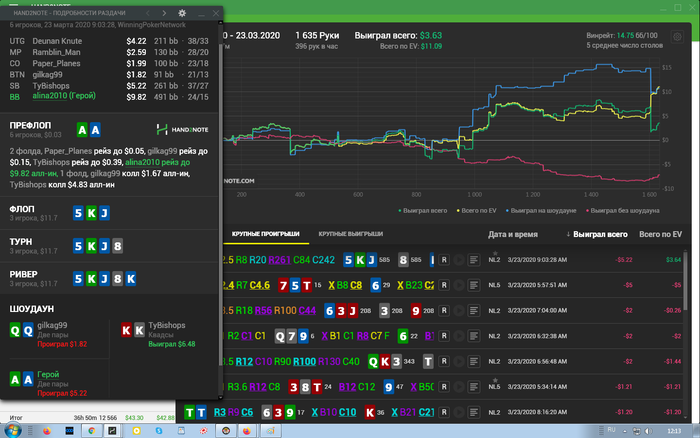Click RU language indicator in tray
Screen dimensions: 700x438
[612, 430]
